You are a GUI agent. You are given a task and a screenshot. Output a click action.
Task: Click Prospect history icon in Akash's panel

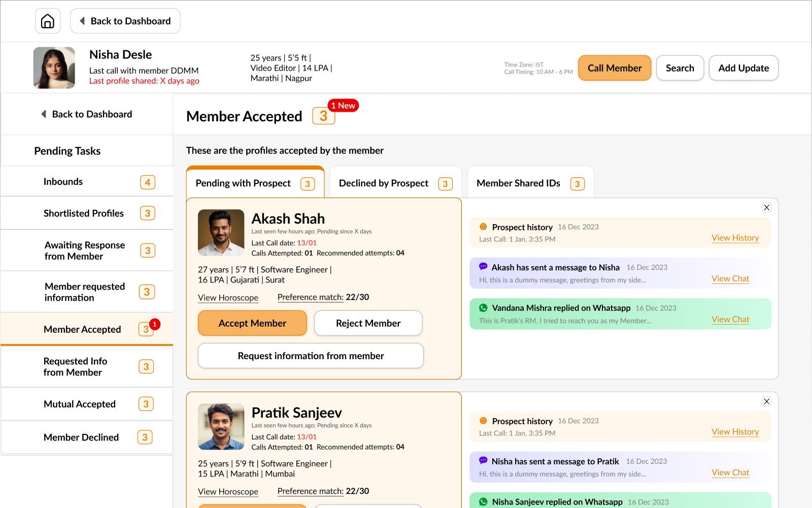483,227
